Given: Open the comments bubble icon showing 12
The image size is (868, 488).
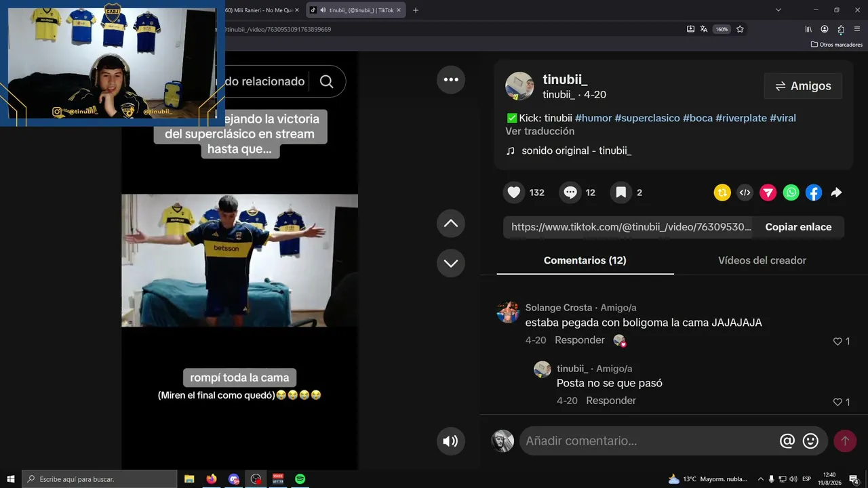Looking at the screenshot, I should tap(570, 192).
